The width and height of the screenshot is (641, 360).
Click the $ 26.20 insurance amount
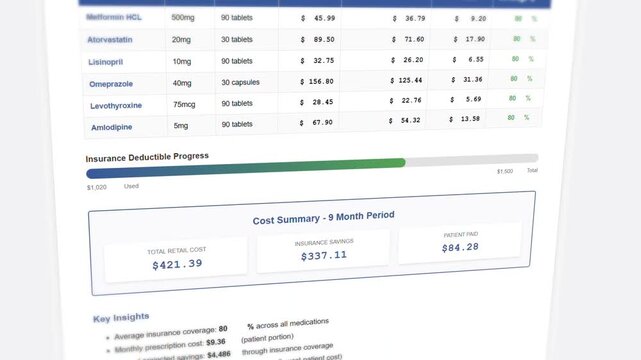[x=407, y=60]
